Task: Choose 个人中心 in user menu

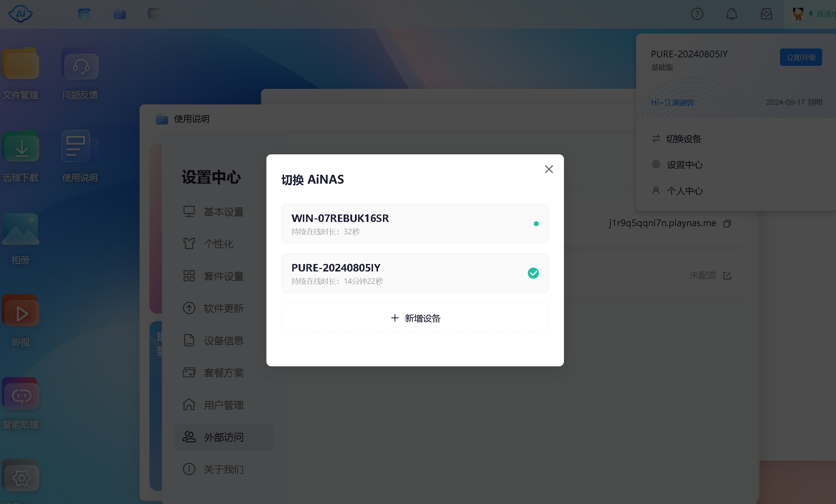Action: click(x=677, y=191)
